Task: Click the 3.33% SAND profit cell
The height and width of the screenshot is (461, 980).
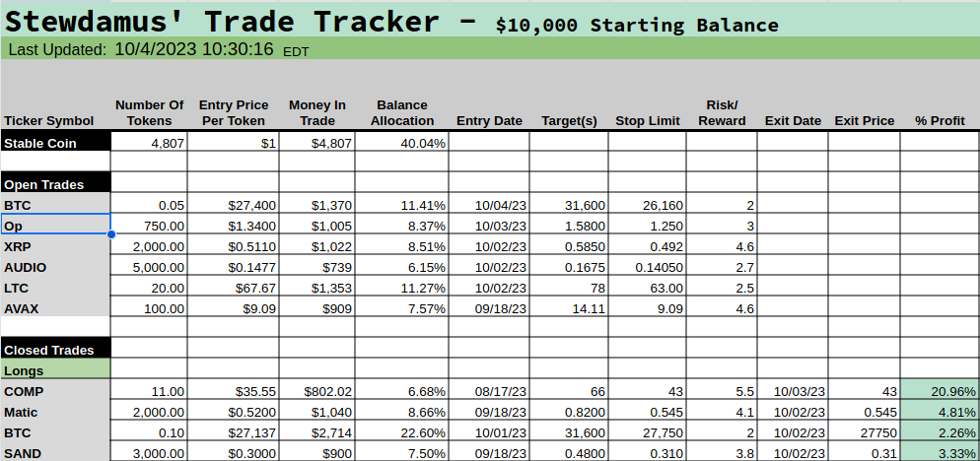Action: point(940,453)
